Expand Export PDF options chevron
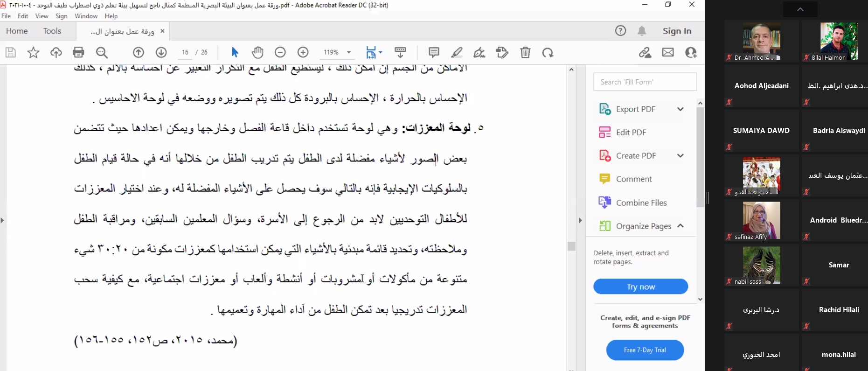This screenshot has width=868, height=371. (681, 109)
